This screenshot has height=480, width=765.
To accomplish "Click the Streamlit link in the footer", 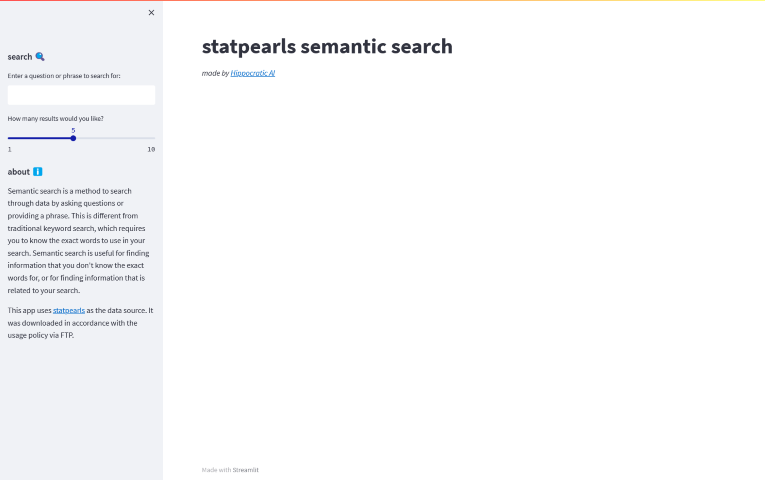I will [x=245, y=469].
